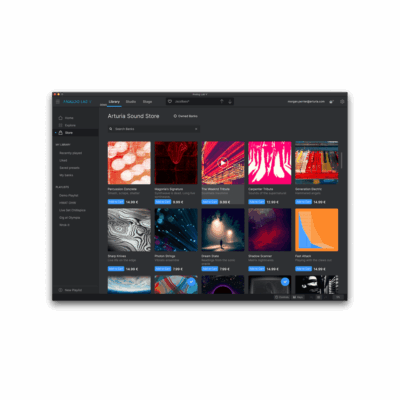The width and height of the screenshot is (400, 400).
Task: Toggle the Keys panel in bottom bar
Action: (x=298, y=297)
